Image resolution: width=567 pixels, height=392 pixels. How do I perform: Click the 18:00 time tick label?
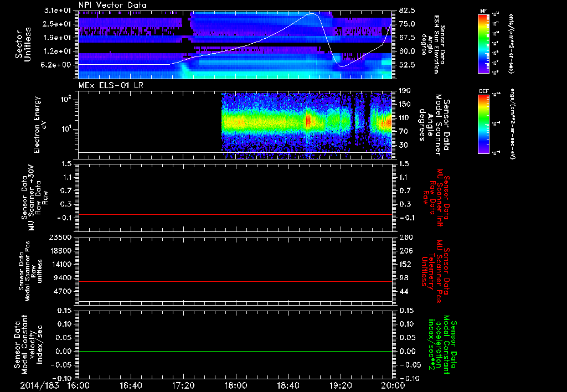236,385
